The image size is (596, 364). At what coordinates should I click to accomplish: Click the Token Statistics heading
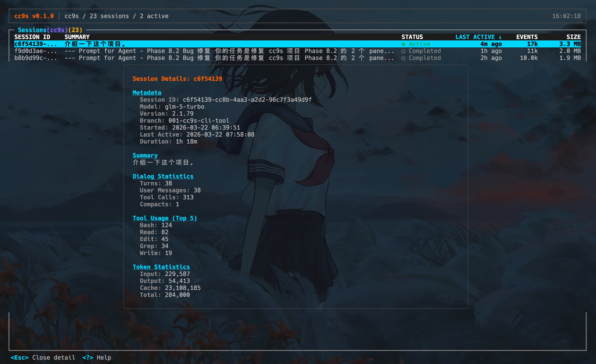point(161,267)
